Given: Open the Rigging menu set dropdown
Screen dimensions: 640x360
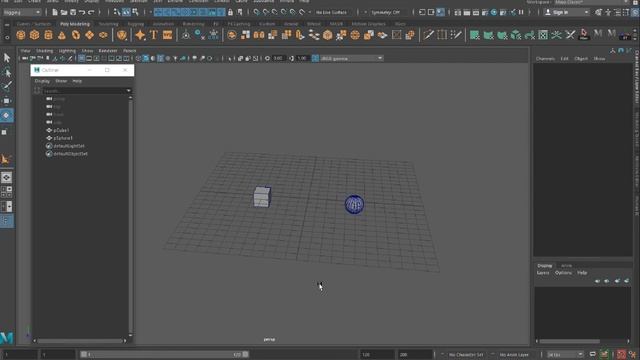Looking at the screenshot, I should pyautogui.click(x=22, y=12).
